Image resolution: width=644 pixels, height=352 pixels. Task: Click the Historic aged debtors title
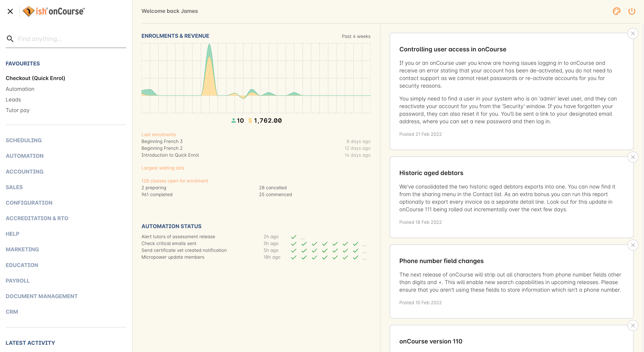[431, 173]
